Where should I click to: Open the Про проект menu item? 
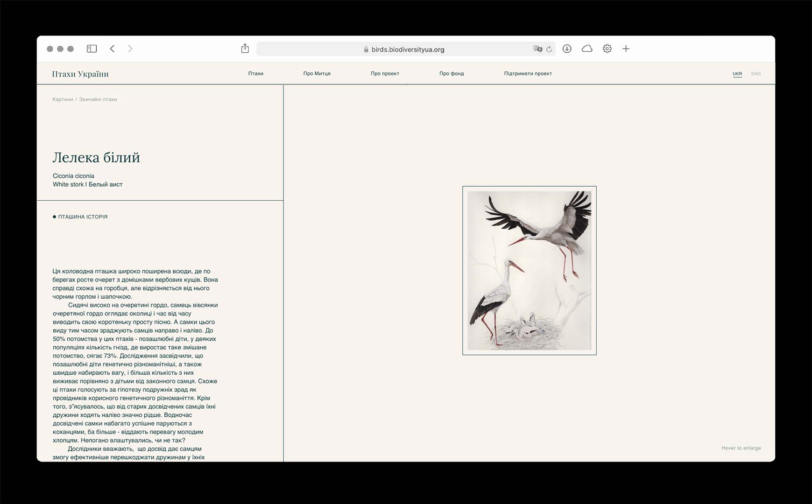pyautogui.click(x=385, y=73)
